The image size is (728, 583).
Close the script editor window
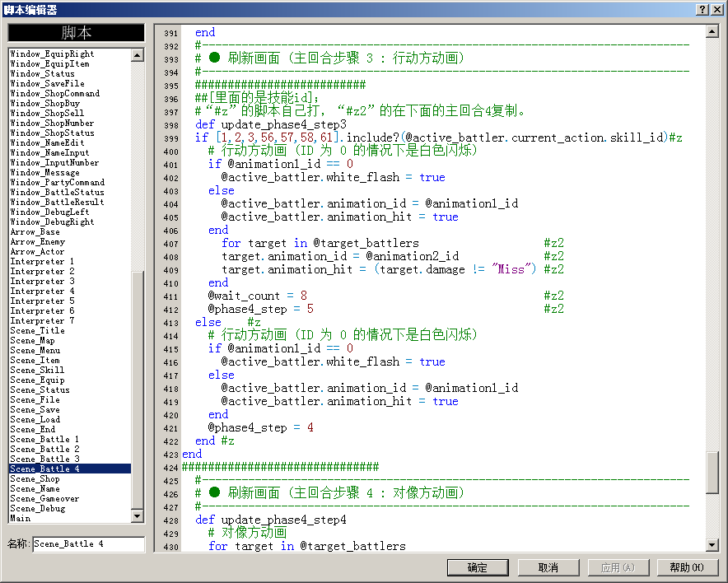[x=716, y=9]
